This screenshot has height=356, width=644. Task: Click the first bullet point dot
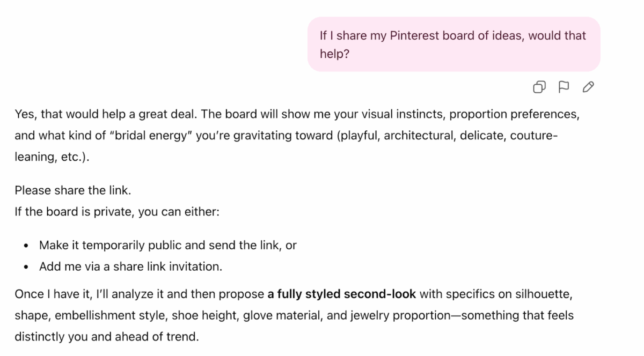[26, 246]
